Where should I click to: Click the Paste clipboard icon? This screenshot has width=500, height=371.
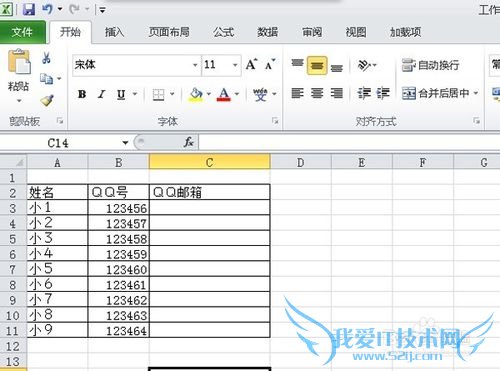(19, 61)
